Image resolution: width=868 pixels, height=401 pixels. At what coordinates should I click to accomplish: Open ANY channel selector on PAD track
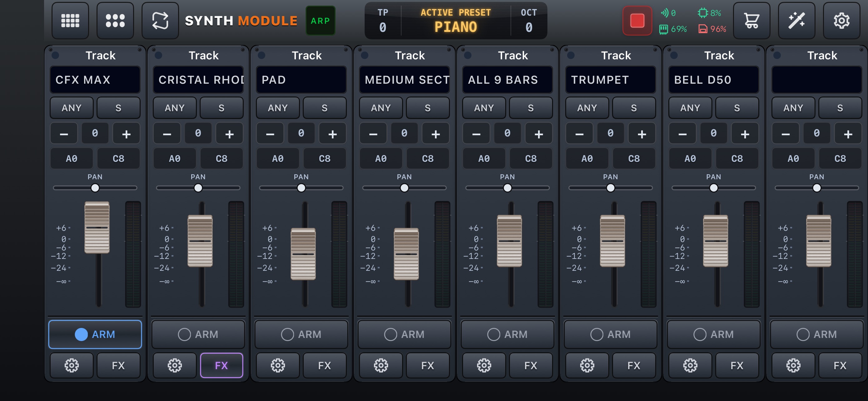click(278, 108)
